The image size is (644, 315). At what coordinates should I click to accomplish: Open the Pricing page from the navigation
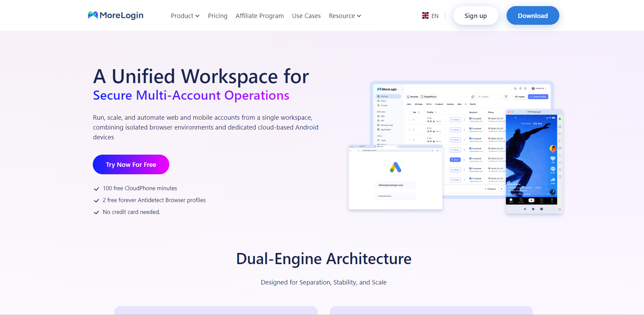217,16
